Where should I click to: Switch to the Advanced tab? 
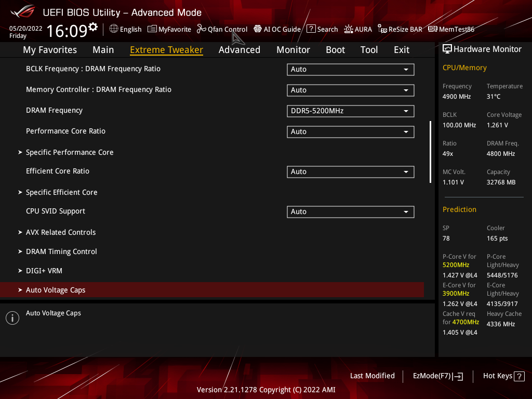[x=240, y=50]
